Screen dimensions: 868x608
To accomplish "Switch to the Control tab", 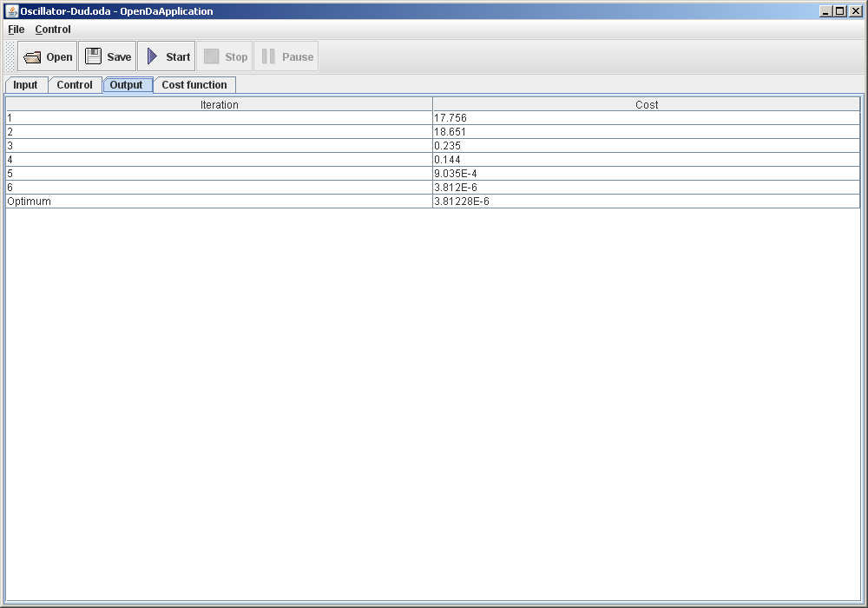I will (75, 84).
